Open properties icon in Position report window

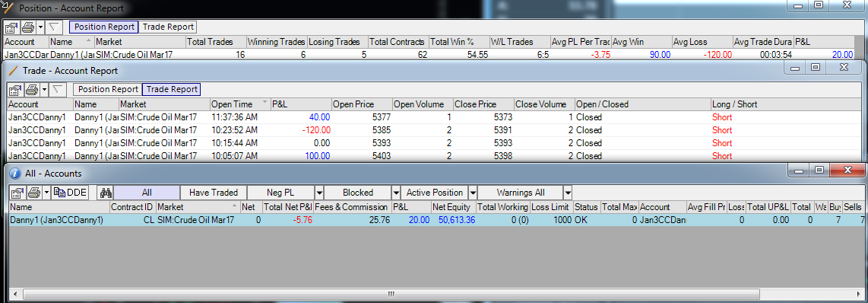pyautogui.click(x=11, y=27)
